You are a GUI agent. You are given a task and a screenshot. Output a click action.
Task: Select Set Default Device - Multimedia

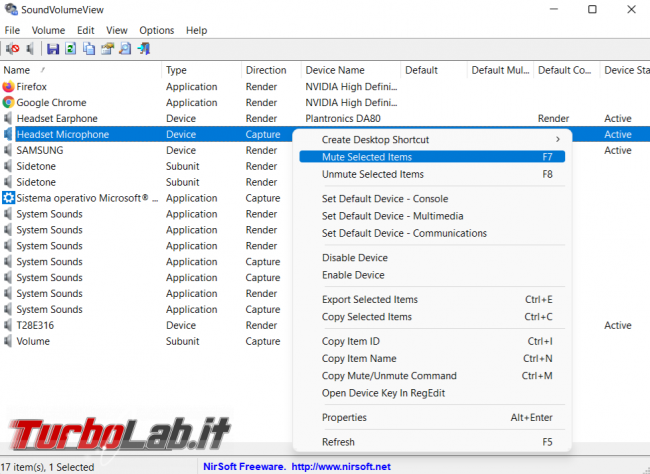[x=432, y=216]
